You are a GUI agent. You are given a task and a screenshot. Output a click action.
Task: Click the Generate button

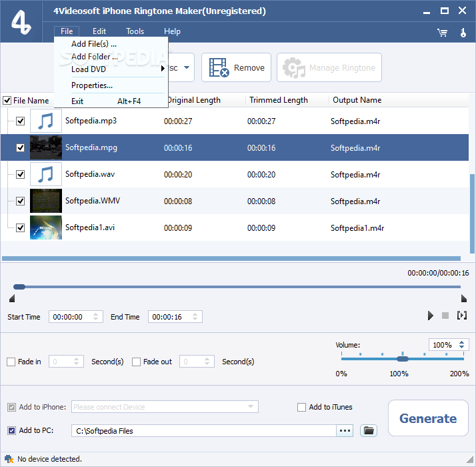[x=428, y=418]
